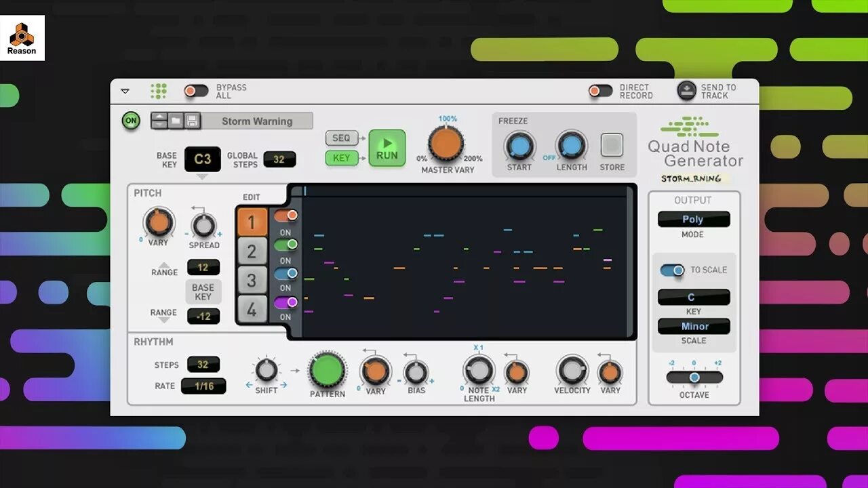Toggle the To Scale switch
Image resolution: width=868 pixels, height=488 pixels.
click(673, 270)
